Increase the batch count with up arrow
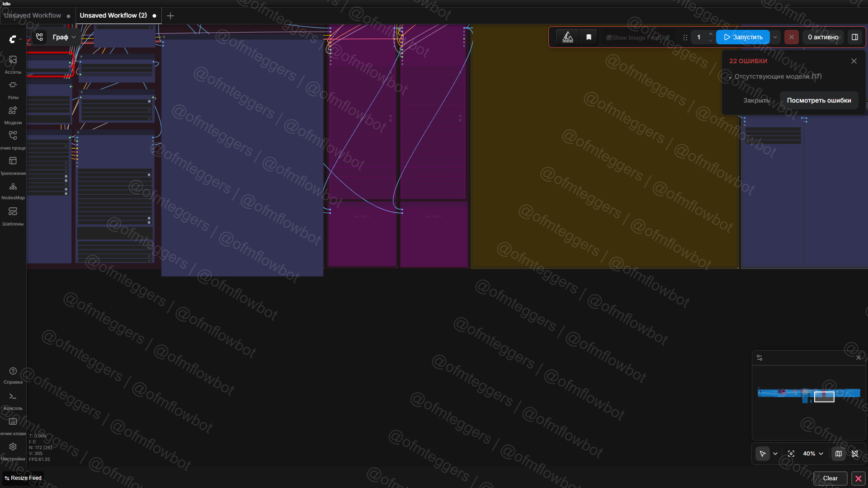Viewport: 868px width, 488px height. point(711,34)
